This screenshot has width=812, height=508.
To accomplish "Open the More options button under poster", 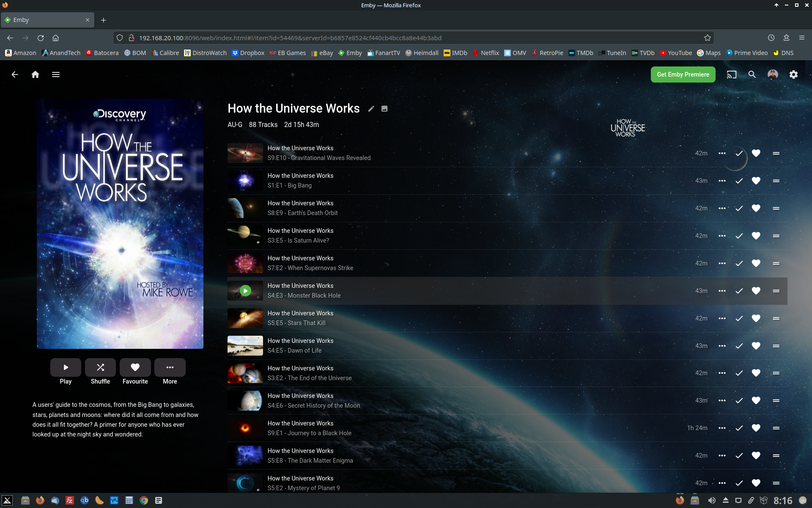I will 170,367.
